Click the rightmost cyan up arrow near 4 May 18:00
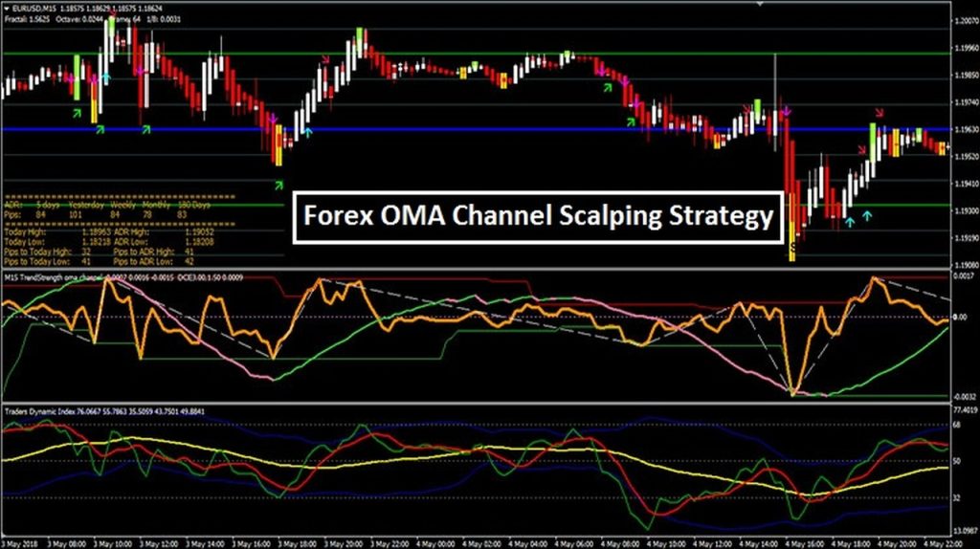Screen dimensions: 980x549 pyautogui.click(x=867, y=216)
